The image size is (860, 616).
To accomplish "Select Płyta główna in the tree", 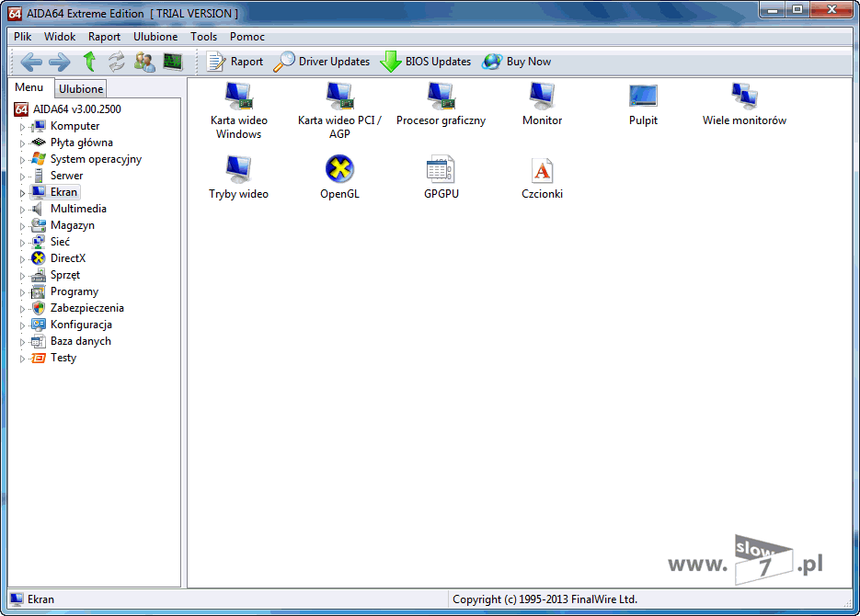I will point(82,143).
